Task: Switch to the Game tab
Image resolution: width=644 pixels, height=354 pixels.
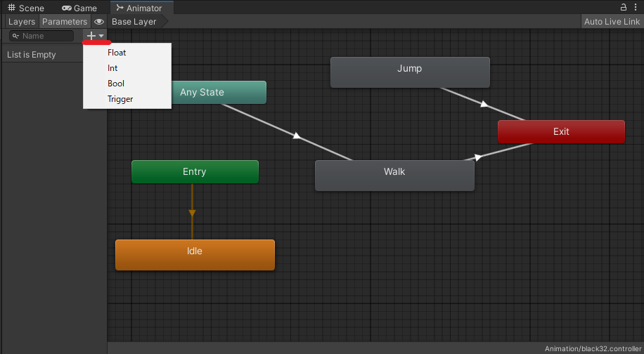Action: click(79, 8)
